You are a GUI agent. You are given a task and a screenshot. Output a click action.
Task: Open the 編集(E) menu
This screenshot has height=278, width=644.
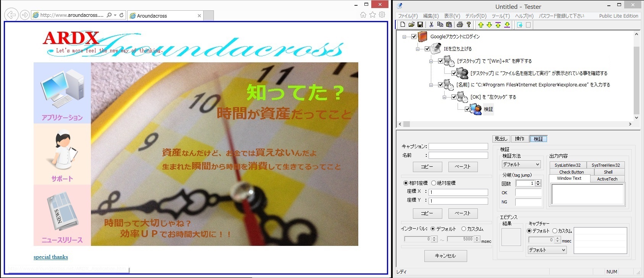[431, 16]
